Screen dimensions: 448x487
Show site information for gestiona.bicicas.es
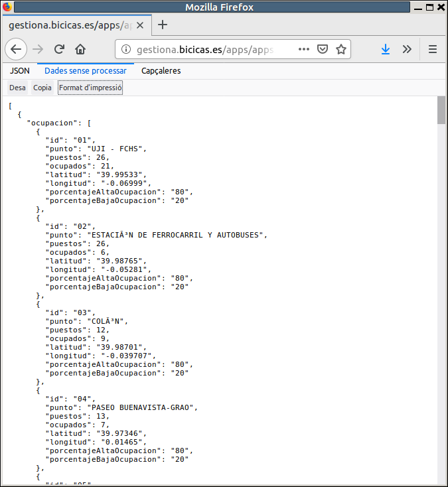click(x=126, y=50)
